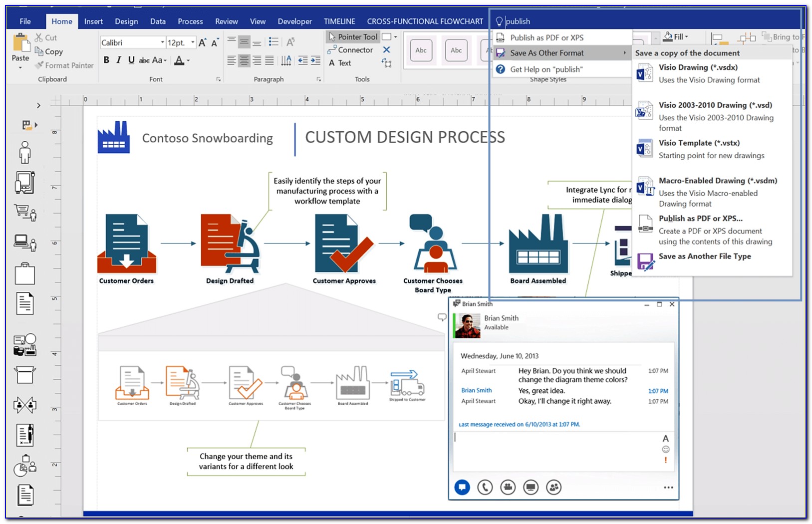Click the IM chat button in Lync window
Image resolution: width=812 pixels, height=524 pixels.
click(462, 487)
